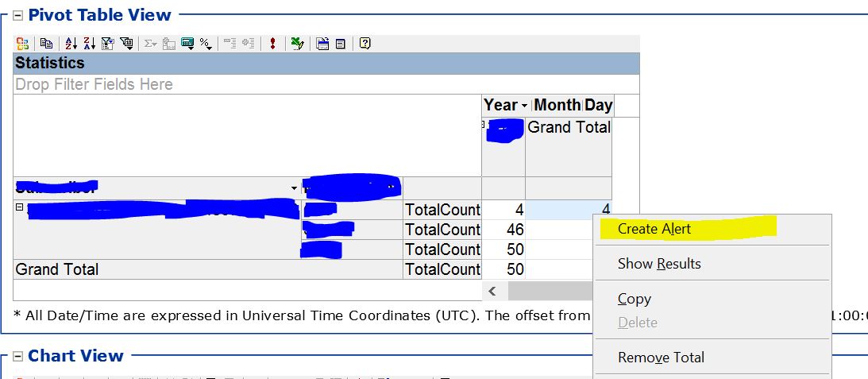Screen dimensions: 868x379
Task: Choose Create Alert from context menu
Action: click(654, 229)
